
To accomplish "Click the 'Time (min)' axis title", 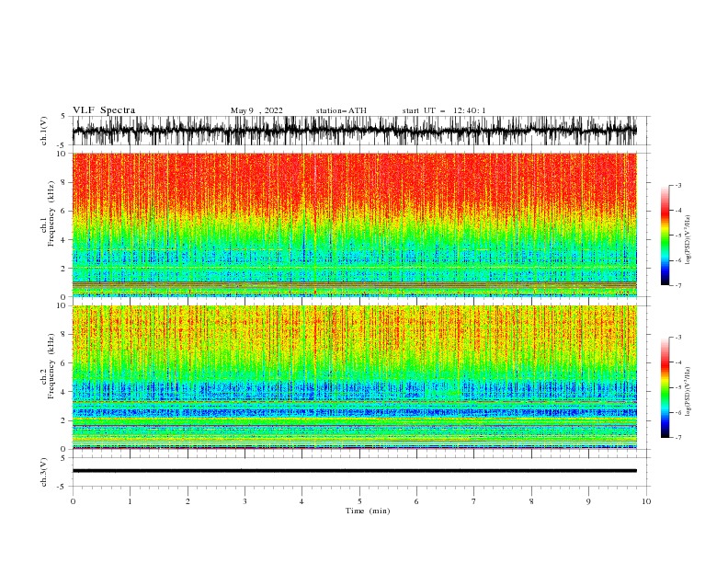I will (x=368, y=511).
